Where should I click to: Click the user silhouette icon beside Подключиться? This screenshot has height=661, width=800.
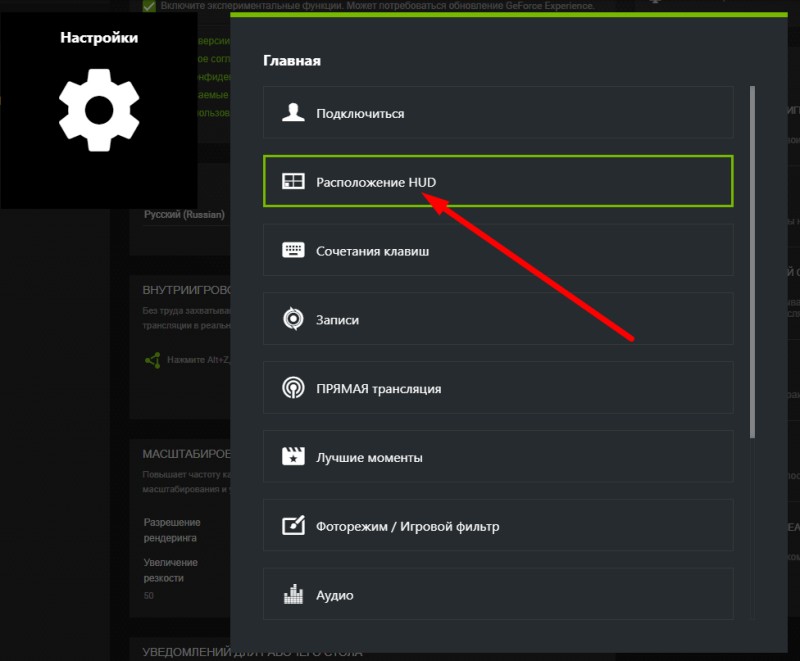293,112
